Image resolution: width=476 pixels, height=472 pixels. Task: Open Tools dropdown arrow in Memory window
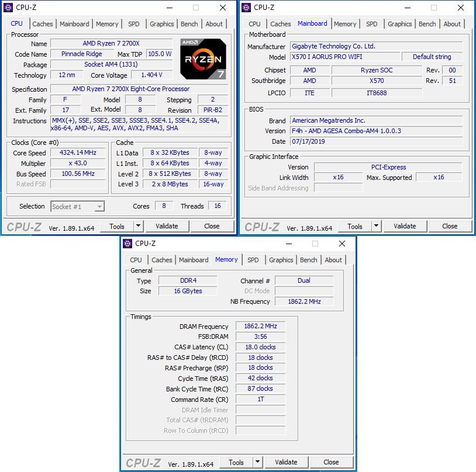(257, 462)
